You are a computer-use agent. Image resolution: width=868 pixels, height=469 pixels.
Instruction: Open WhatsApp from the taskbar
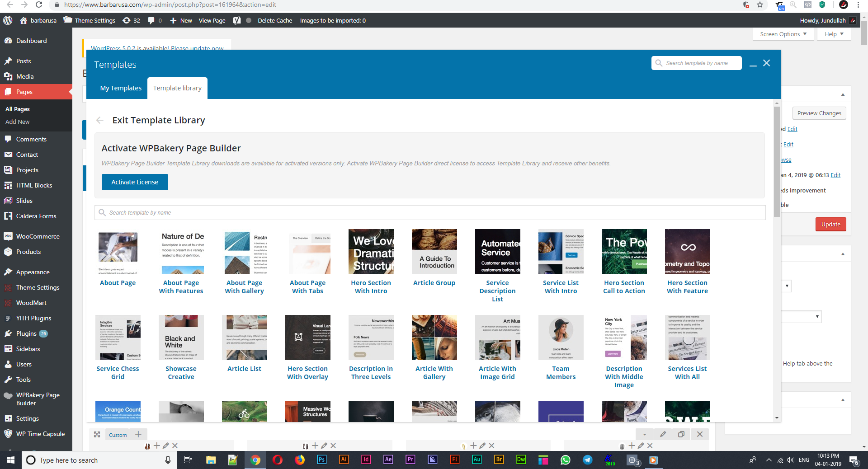click(566, 460)
